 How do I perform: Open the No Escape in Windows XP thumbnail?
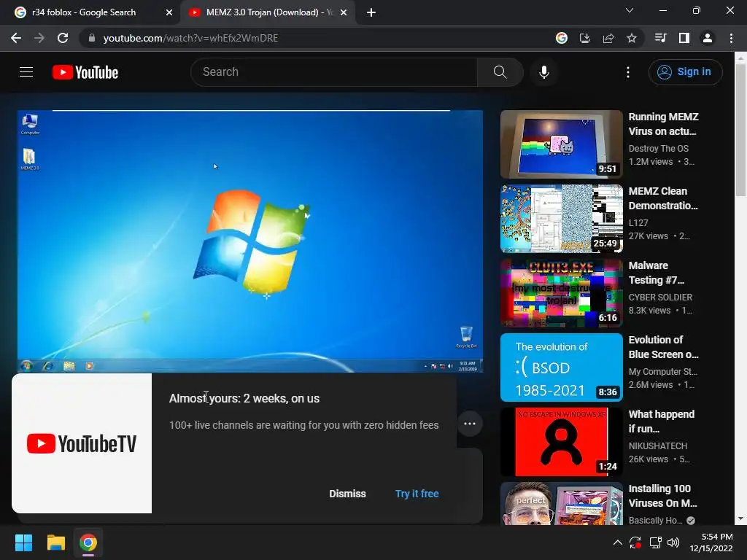[x=562, y=442]
